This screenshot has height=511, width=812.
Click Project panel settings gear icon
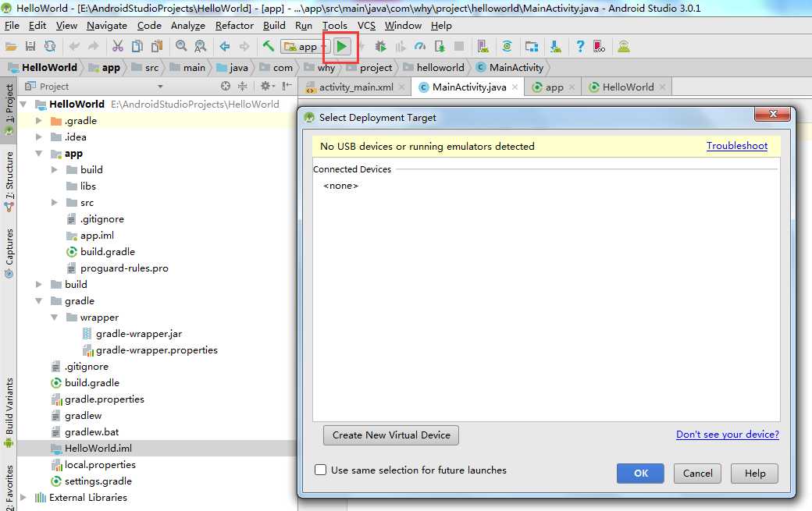266,87
